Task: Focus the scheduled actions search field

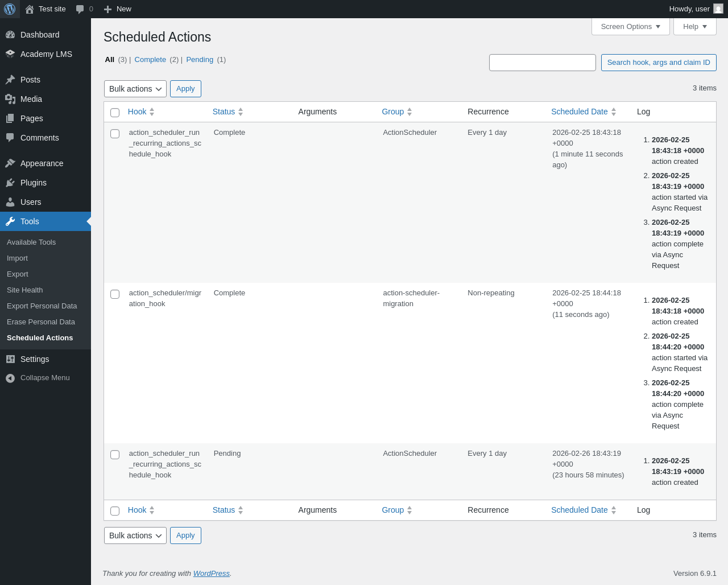Action: [x=543, y=63]
